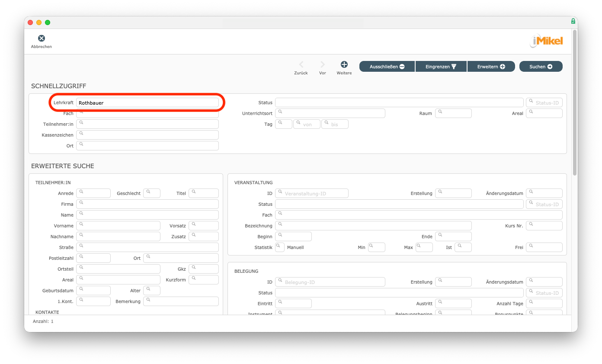This screenshot has height=364, width=602.
Task: Start the search with Suchen
Action: [541, 67]
